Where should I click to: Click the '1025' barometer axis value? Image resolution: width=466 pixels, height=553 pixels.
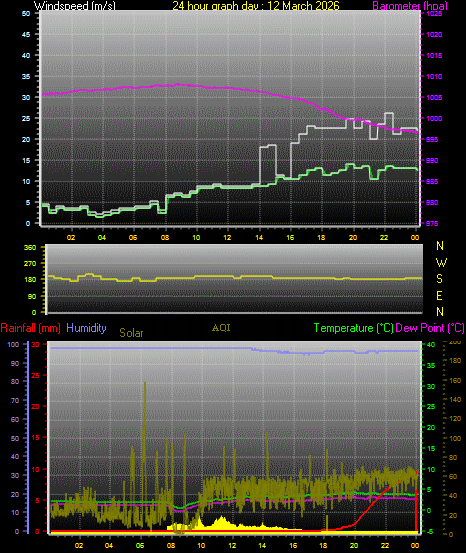tap(434, 14)
